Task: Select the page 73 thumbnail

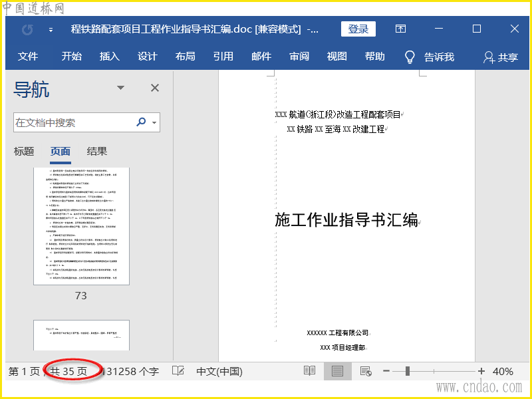Action: (81, 226)
